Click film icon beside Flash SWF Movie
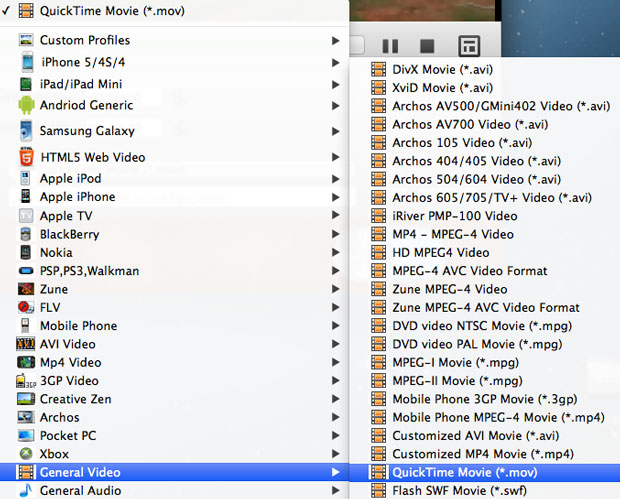The image size is (620, 499). pyautogui.click(x=378, y=491)
